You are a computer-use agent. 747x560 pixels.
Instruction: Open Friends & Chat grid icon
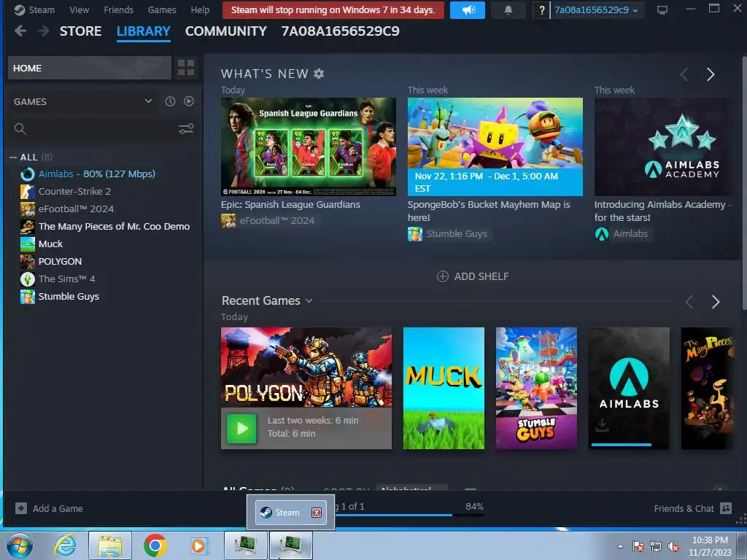click(726, 508)
